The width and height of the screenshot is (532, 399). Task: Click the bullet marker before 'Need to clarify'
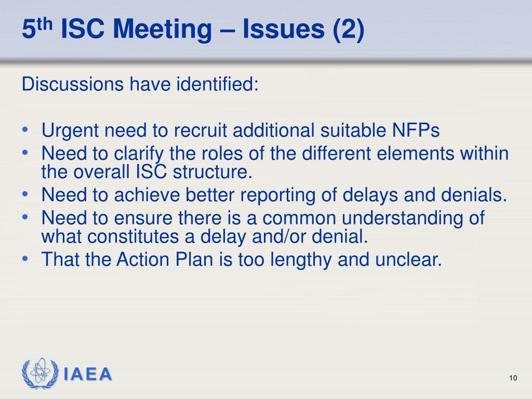[x=25, y=153]
